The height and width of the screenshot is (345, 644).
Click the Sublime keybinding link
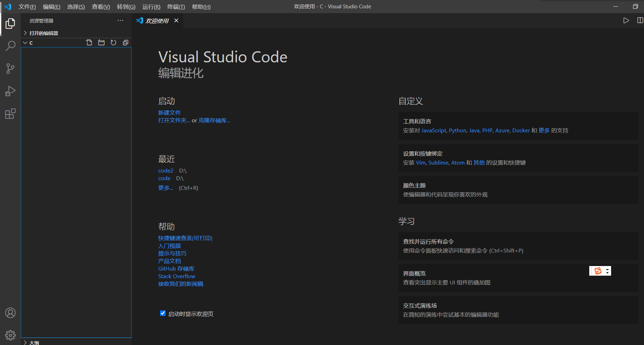pyautogui.click(x=438, y=162)
